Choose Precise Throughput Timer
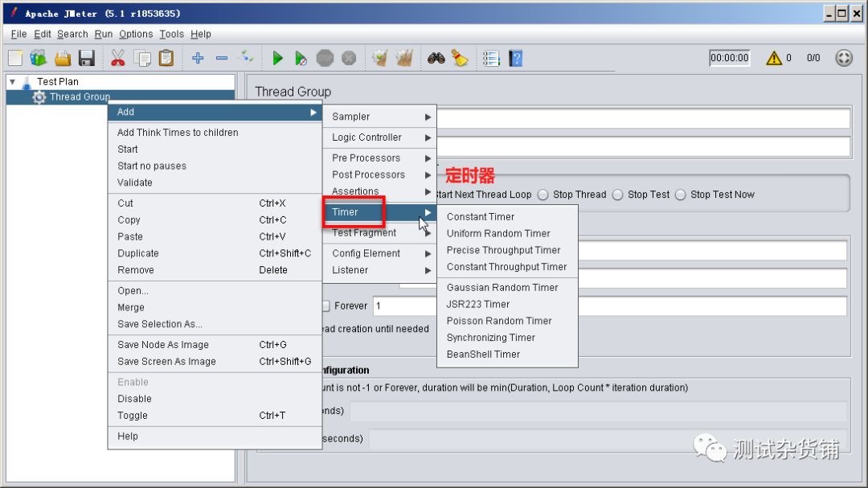868x488 pixels. coord(508,250)
